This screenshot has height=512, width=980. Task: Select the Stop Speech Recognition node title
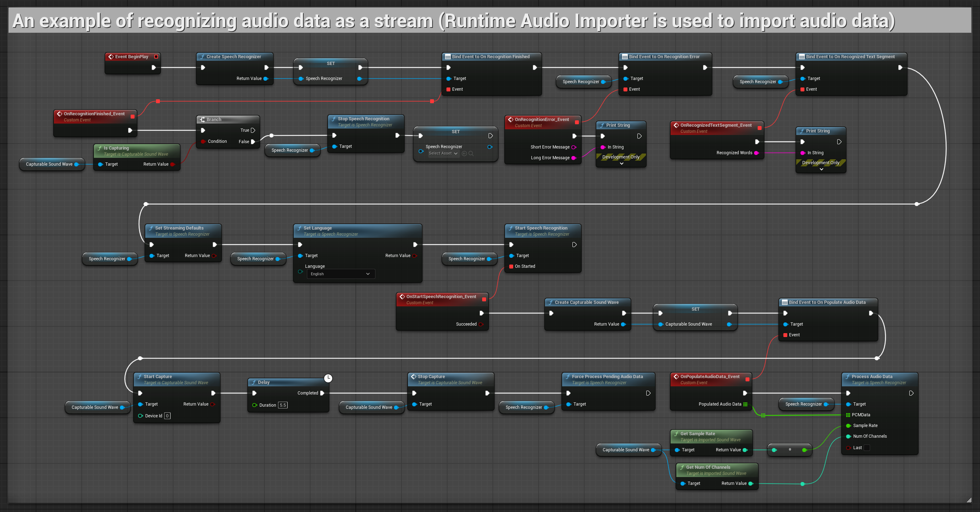click(x=363, y=119)
